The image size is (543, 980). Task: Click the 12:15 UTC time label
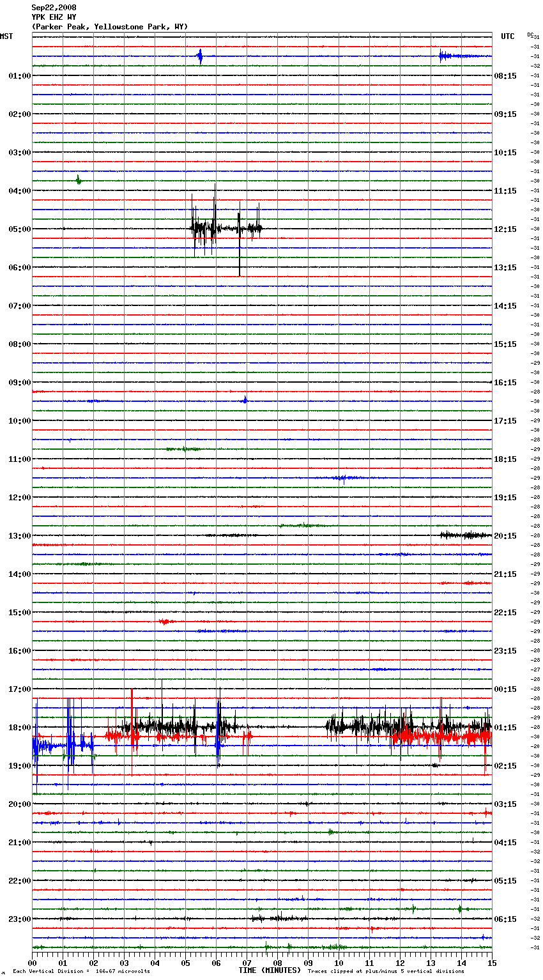coord(505,229)
